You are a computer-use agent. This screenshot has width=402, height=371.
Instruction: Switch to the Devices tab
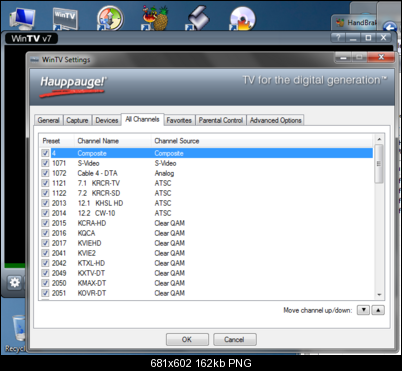tap(107, 120)
